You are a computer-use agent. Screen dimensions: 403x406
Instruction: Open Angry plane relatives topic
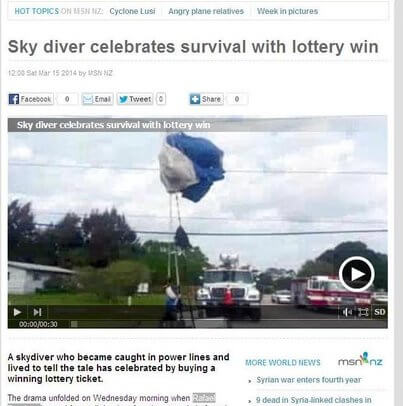(x=206, y=11)
